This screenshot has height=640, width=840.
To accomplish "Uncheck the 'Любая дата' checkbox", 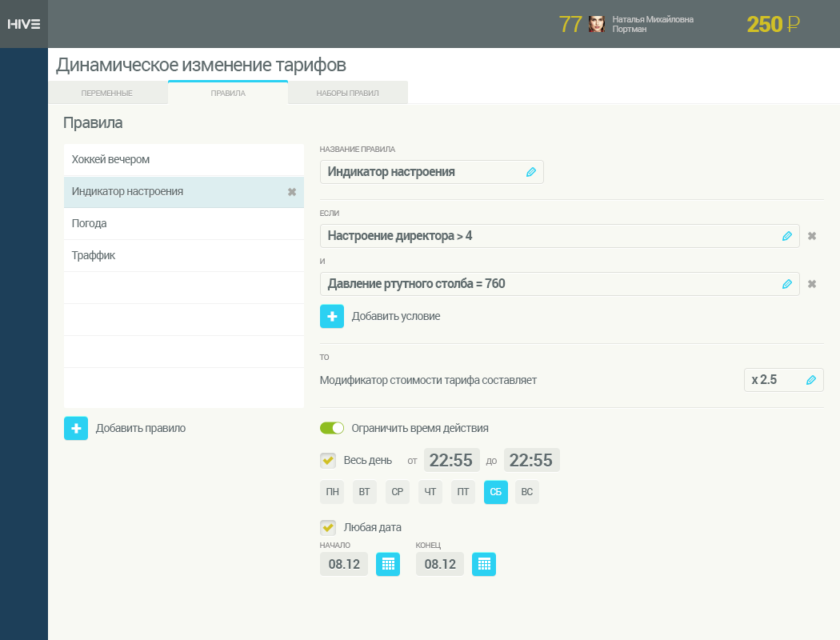I will [328, 527].
